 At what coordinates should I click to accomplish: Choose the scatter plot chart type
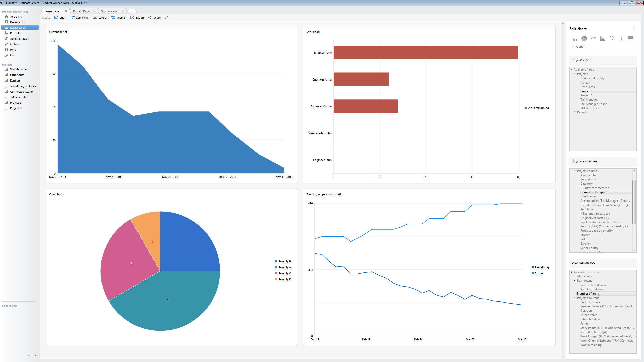[x=612, y=38]
